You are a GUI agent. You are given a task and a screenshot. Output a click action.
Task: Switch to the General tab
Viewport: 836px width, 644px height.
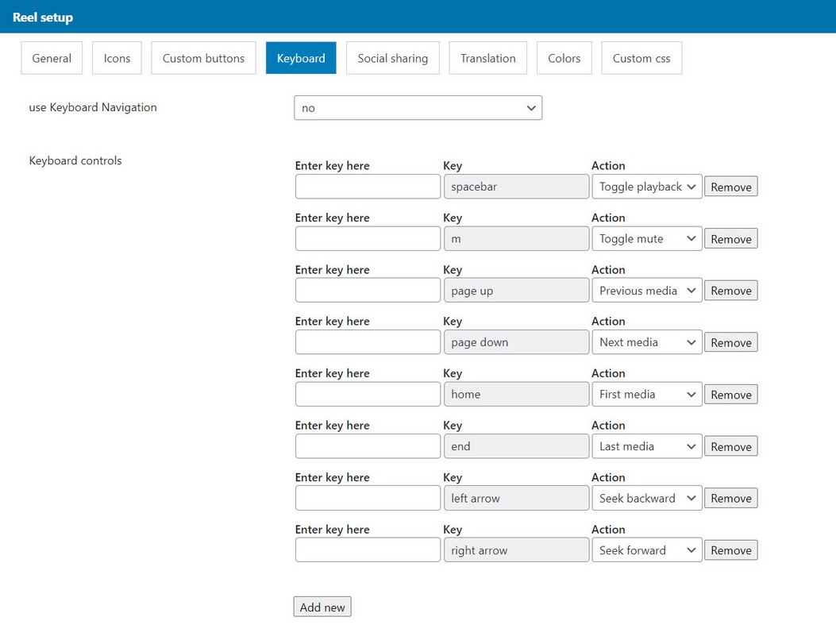click(x=52, y=58)
